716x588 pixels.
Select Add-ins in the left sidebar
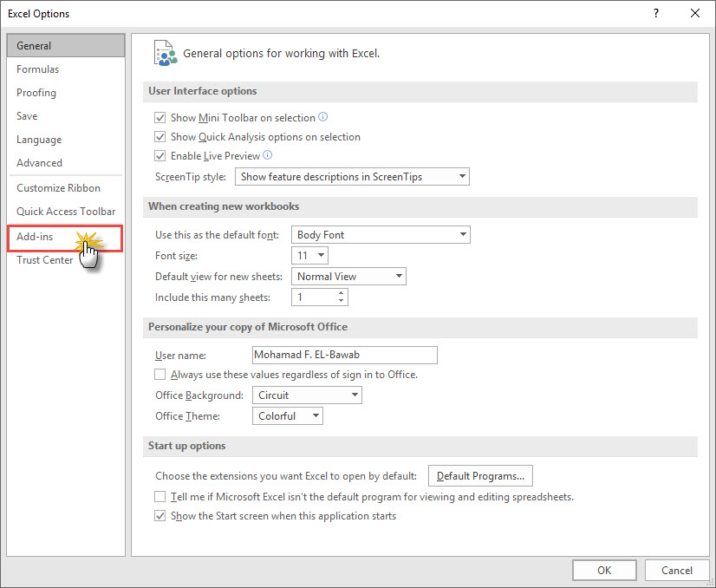[35, 237]
